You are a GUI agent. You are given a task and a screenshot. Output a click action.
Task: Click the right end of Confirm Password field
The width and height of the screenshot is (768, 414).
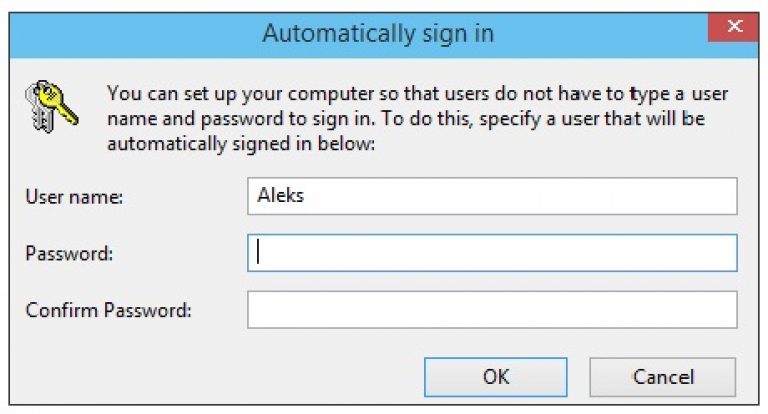(x=725, y=310)
